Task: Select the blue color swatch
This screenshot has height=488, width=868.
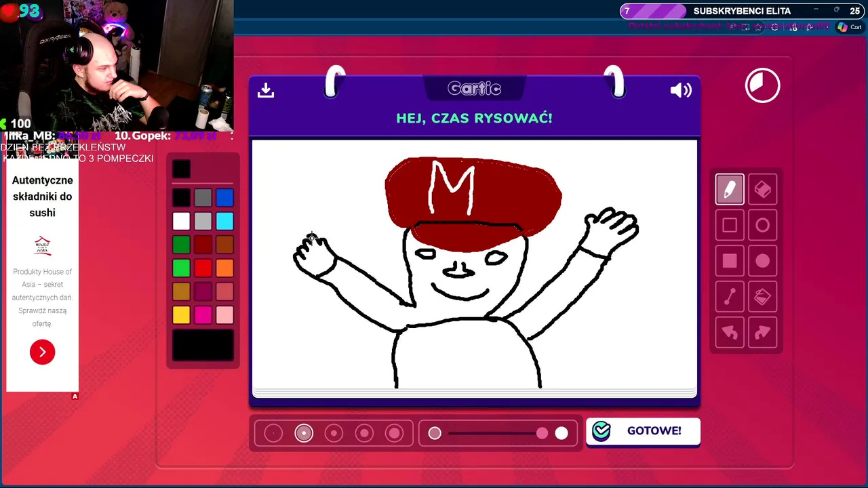Action: 224,197
